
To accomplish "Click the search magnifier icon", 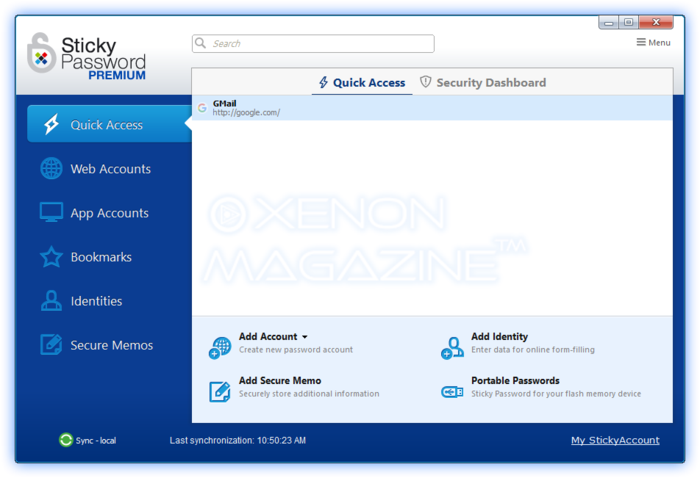I will pos(201,43).
